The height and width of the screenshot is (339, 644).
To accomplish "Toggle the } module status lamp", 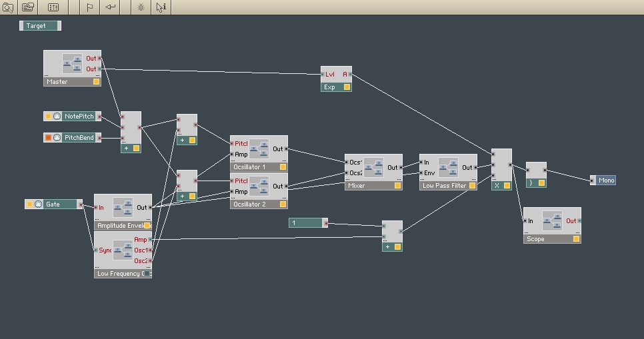I will click(541, 183).
